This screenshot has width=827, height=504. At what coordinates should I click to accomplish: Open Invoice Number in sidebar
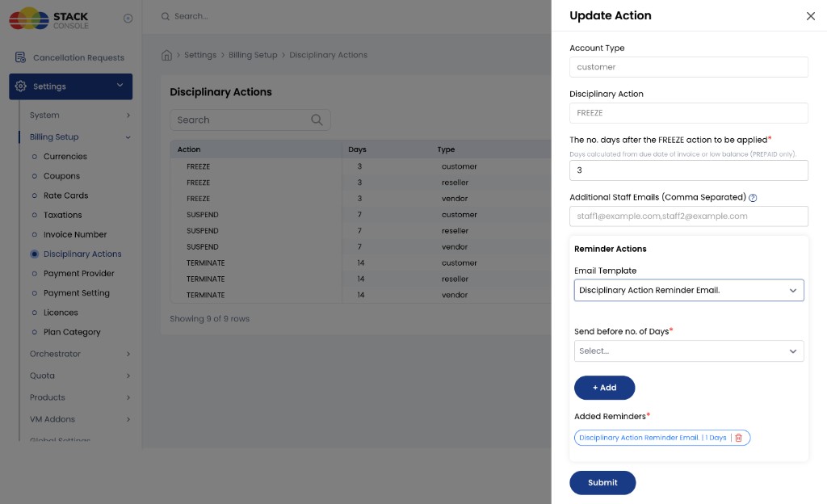75,234
